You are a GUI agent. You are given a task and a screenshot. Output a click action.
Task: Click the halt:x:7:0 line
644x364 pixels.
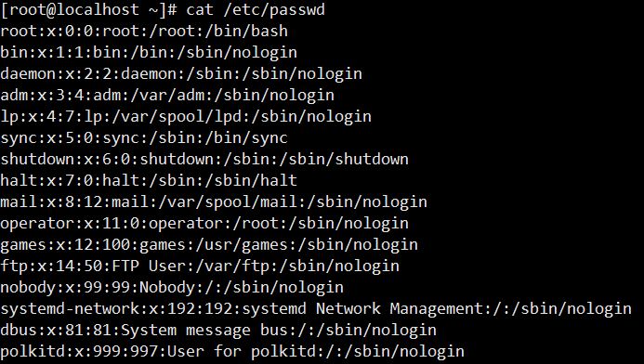pyautogui.click(x=149, y=180)
